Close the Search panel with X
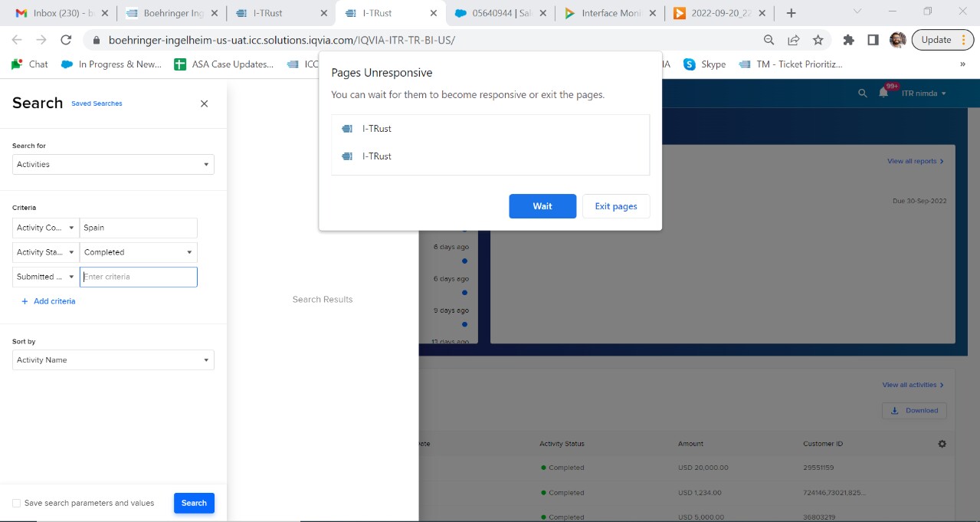This screenshot has width=980, height=522. coord(204,103)
